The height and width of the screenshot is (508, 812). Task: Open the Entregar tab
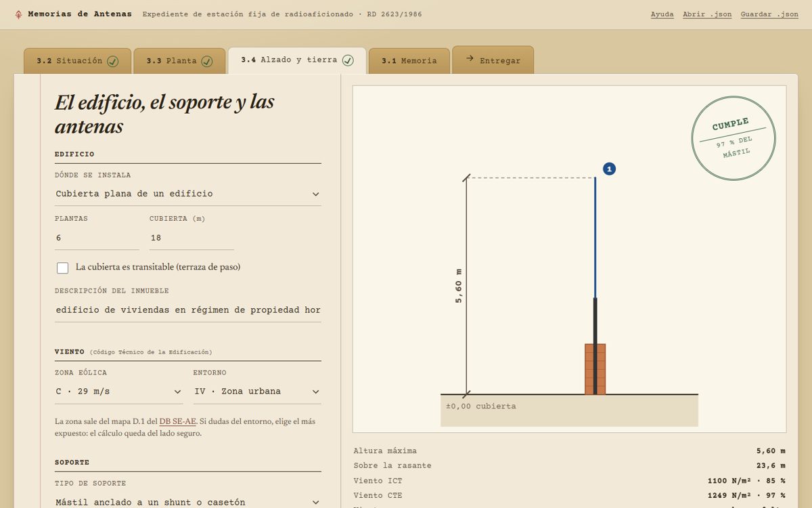coord(493,60)
